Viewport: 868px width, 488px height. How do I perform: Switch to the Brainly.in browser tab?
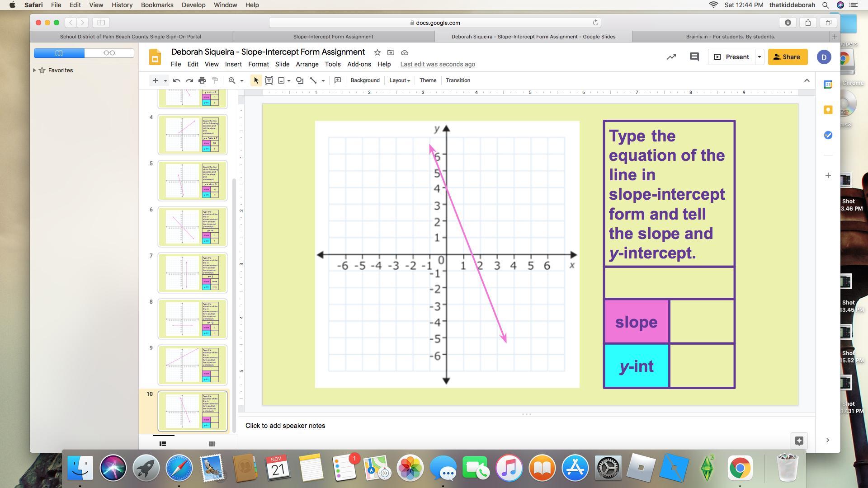pos(730,37)
